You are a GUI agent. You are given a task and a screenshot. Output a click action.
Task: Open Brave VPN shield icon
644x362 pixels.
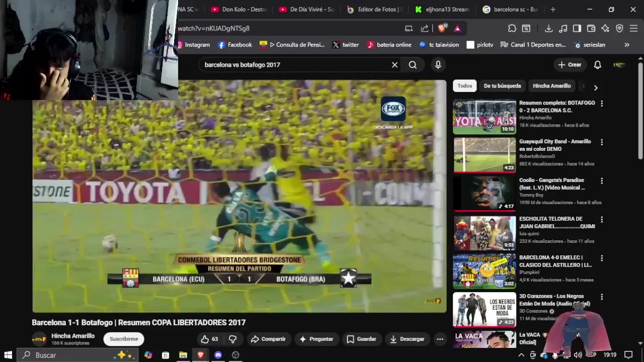pos(619,28)
